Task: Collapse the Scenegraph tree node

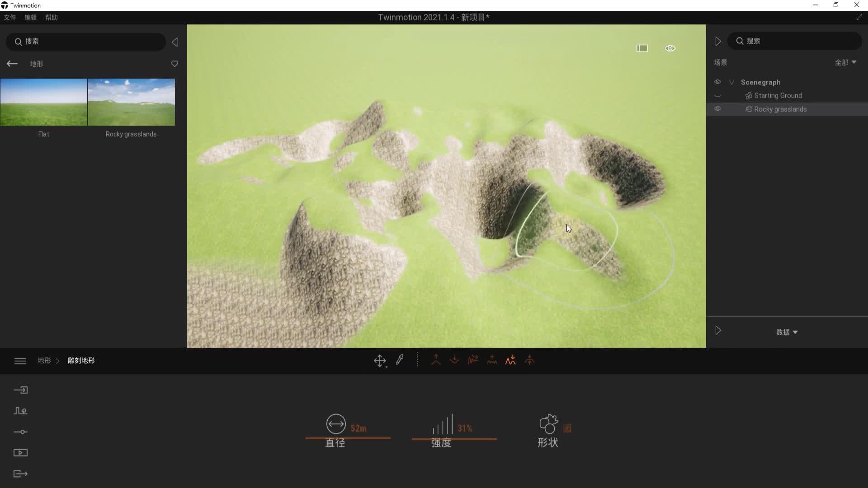Action: pyautogui.click(x=731, y=82)
